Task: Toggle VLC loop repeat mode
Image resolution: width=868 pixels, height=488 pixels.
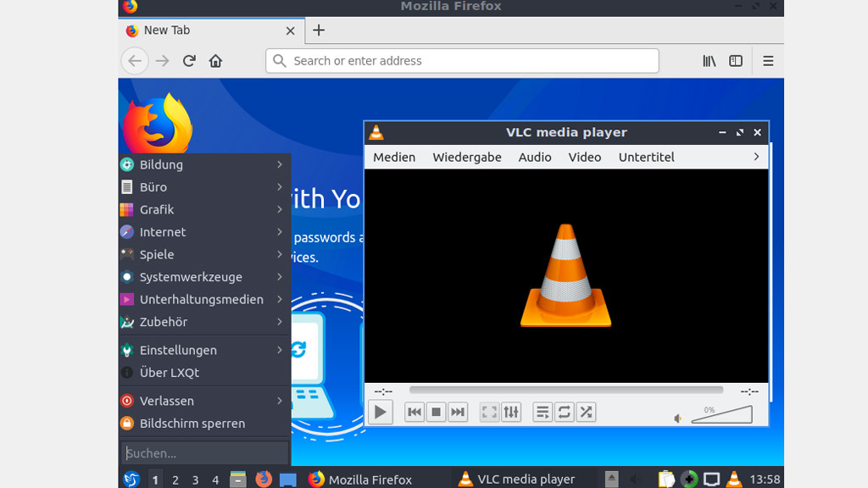Action: [565, 413]
